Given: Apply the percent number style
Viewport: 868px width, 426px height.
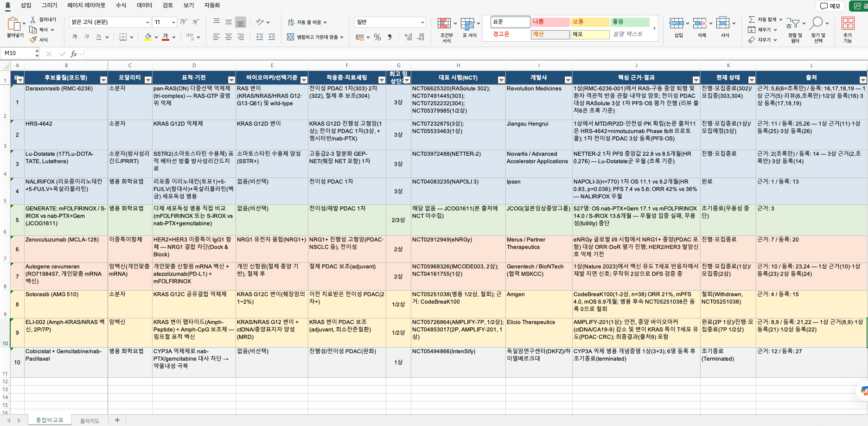Looking at the screenshot, I should tap(377, 37).
